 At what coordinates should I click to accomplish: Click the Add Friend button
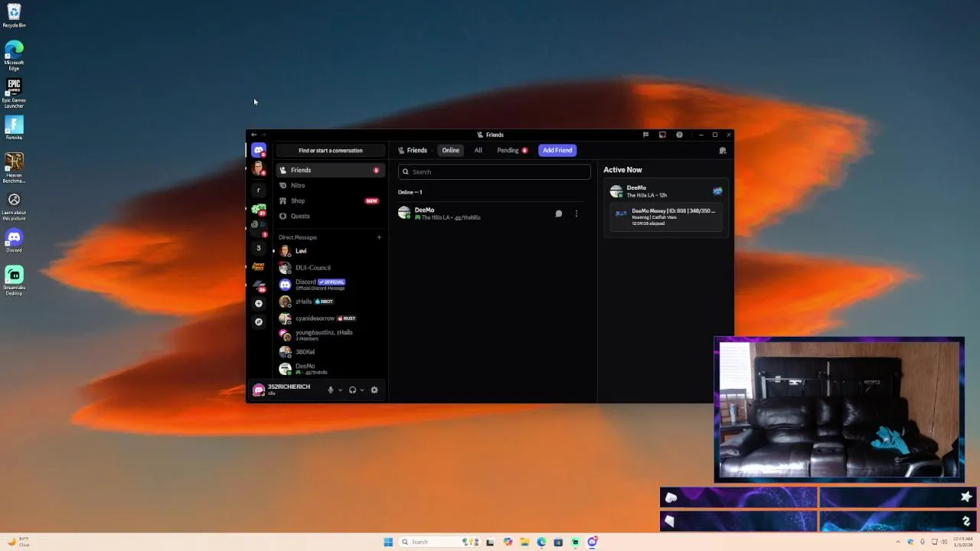[x=557, y=151]
